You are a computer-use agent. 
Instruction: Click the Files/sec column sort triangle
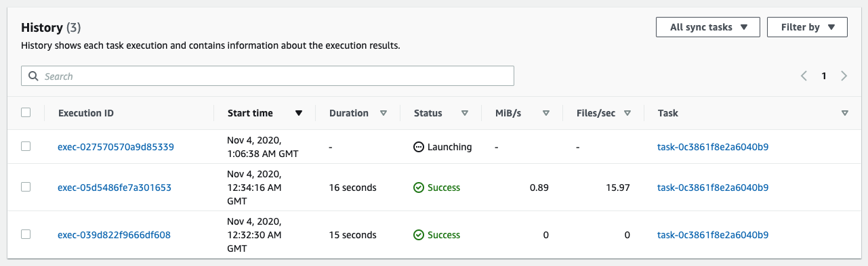[627, 114]
